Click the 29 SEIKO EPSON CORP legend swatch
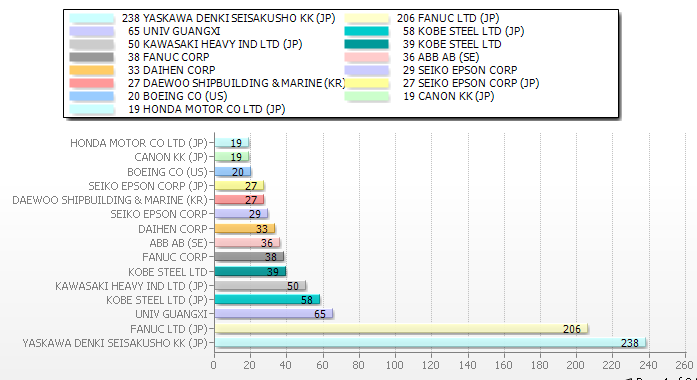 coord(367,70)
